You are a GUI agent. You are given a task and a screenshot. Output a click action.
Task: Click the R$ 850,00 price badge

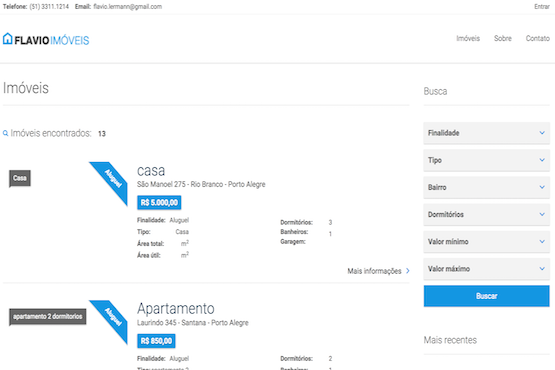156,341
